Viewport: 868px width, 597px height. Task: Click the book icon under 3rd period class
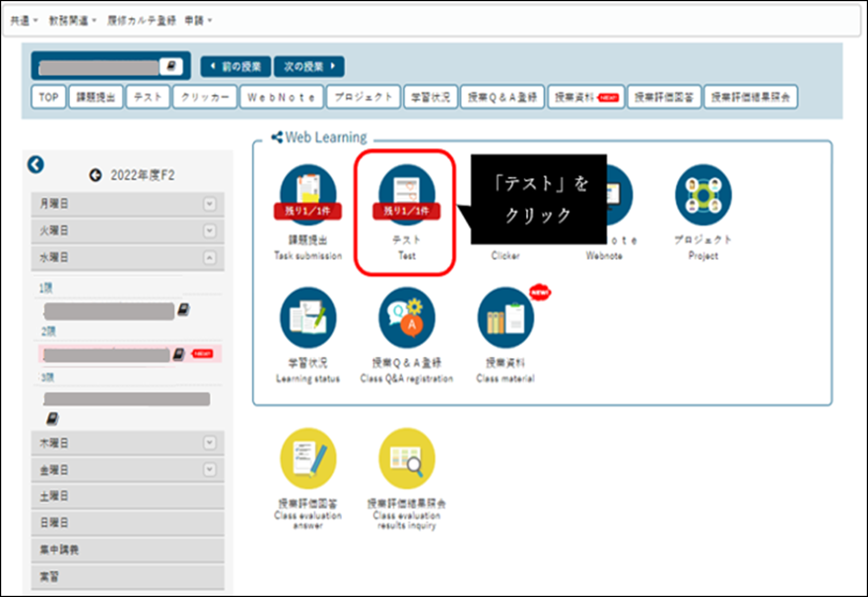pyautogui.click(x=52, y=418)
